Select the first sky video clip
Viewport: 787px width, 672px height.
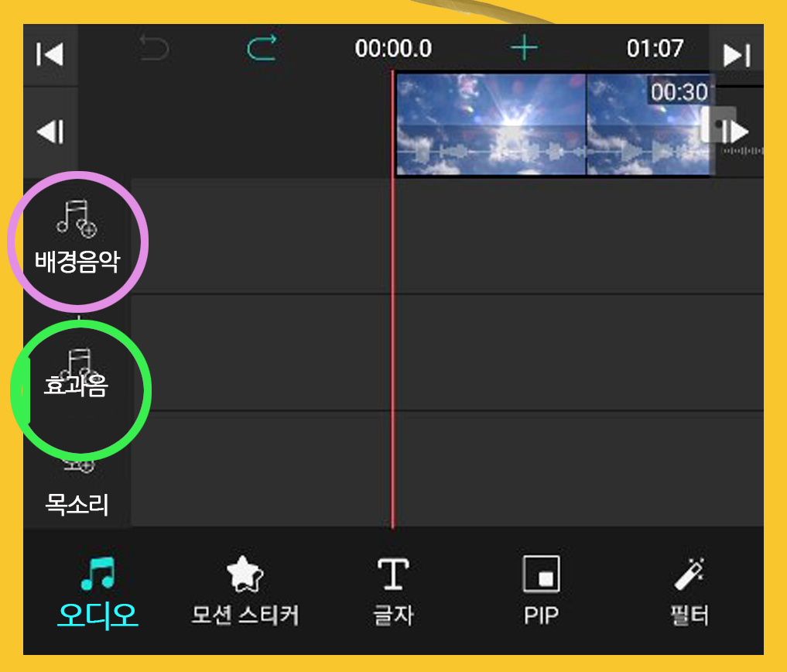tap(491, 124)
